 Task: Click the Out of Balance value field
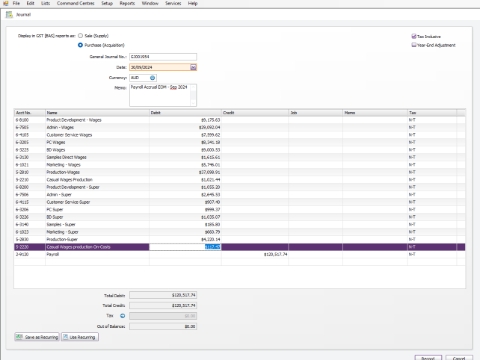pos(163,326)
